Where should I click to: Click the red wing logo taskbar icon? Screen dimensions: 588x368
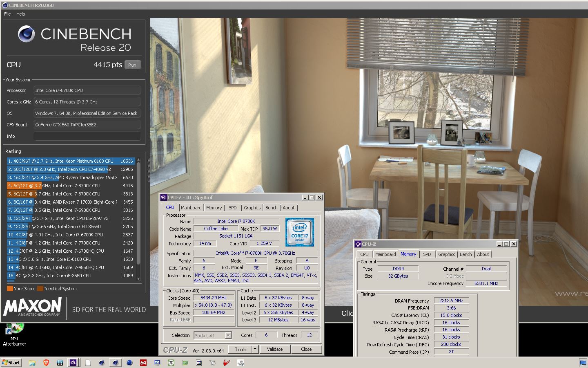pyautogui.click(x=227, y=363)
